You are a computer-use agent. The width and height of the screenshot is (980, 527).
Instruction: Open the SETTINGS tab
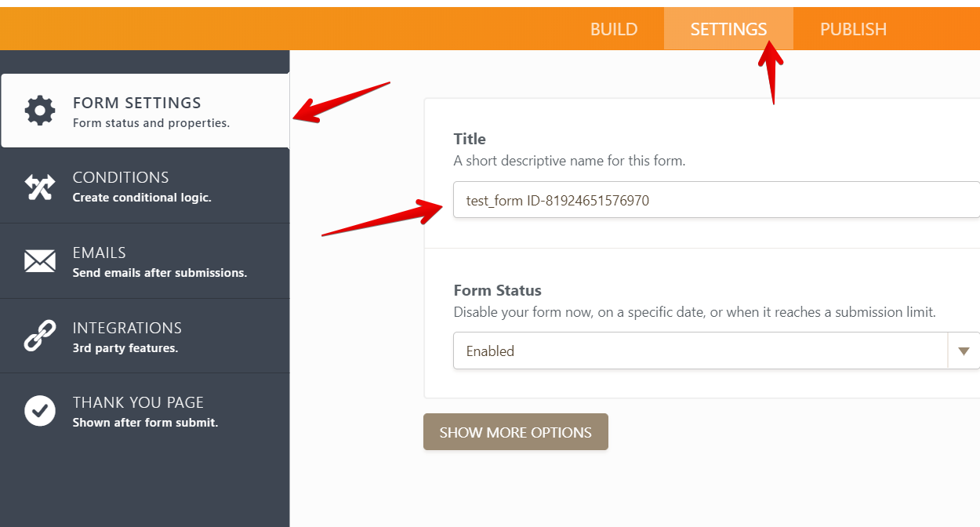pos(728,28)
